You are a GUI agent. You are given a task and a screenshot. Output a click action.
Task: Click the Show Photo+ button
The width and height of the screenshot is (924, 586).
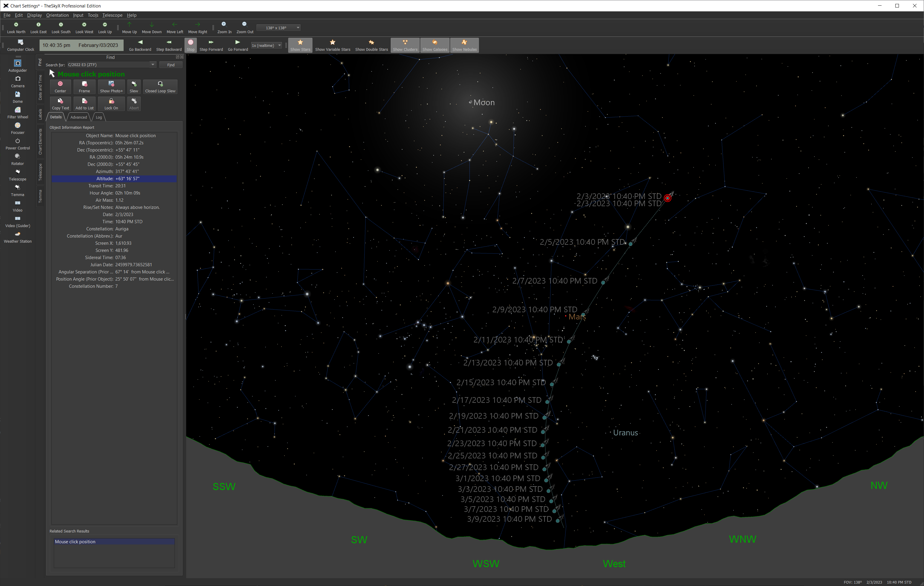(111, 87)
